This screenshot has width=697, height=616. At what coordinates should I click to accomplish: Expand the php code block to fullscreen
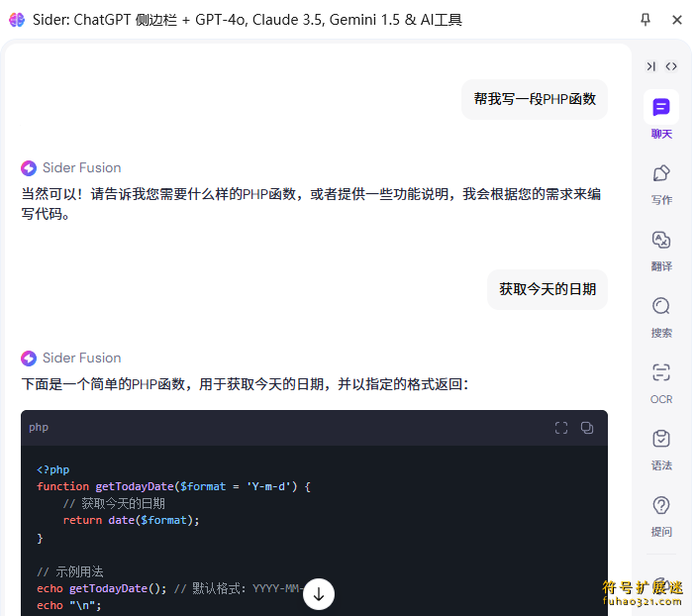[561, 428]
